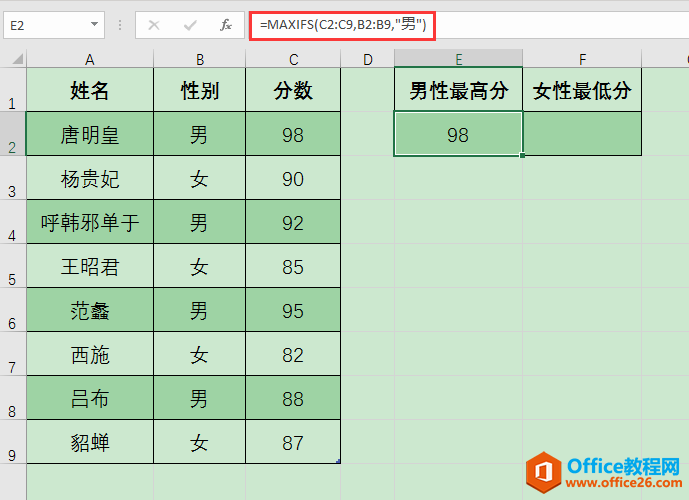Open the Name Box dropdown arrow
This screenshot has height=500, width=689.
click(x=94, y=25)
